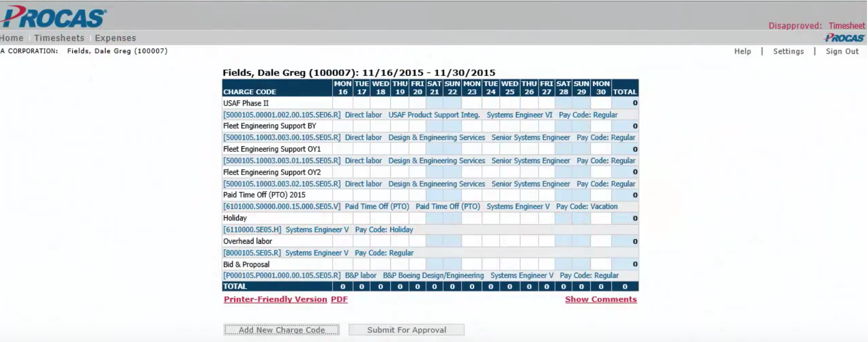Image resolution: width=868 pixels, height=342 pixels.
Task: Click Overhead labor Monday 23 cell
Action: click(x=472, y=241)
